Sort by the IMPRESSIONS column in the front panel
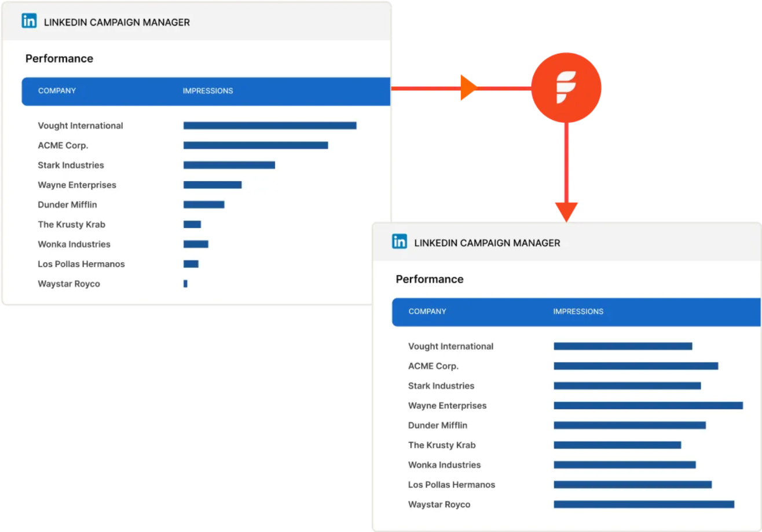The height and width of the screenshot is (532, 762). (578, 311)
